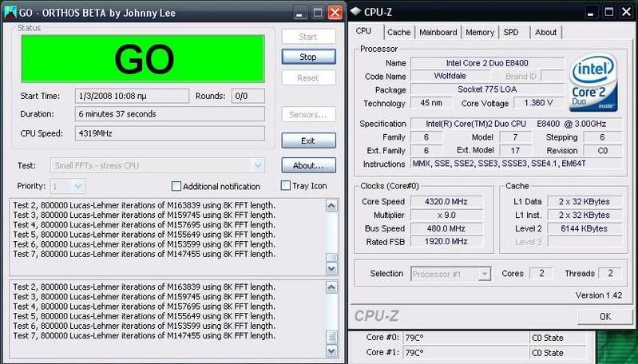Click the Threads count value 2
The height and width of the screenshot is (364, 638).
[610, 273]
